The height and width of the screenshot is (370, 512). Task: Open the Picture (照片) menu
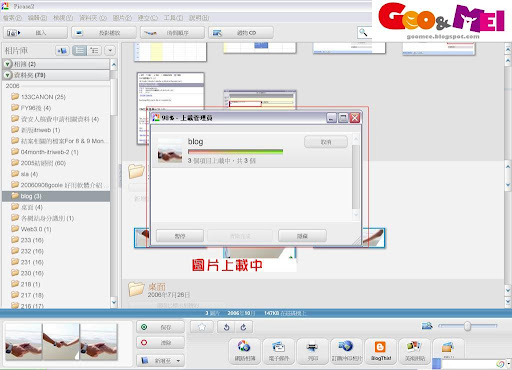point(122,17)
